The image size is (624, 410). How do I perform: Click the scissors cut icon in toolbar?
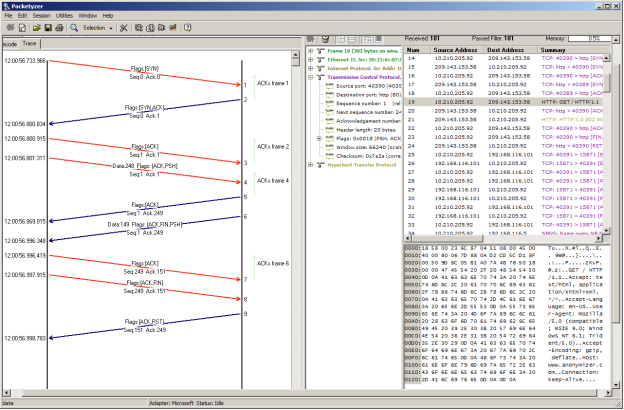tap(124, 28)
